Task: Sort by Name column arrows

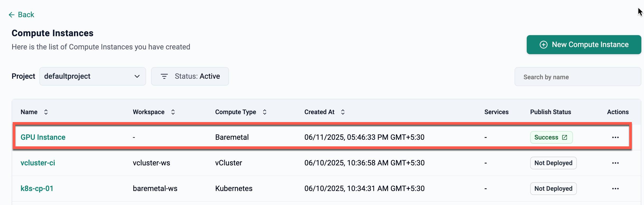Action: 46,112
